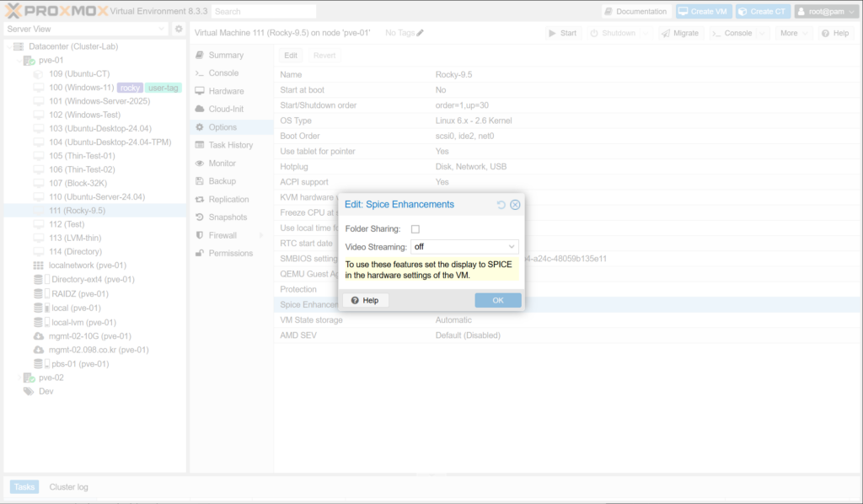Select VM 100 (Windows-11) in tree

point(81,88)
